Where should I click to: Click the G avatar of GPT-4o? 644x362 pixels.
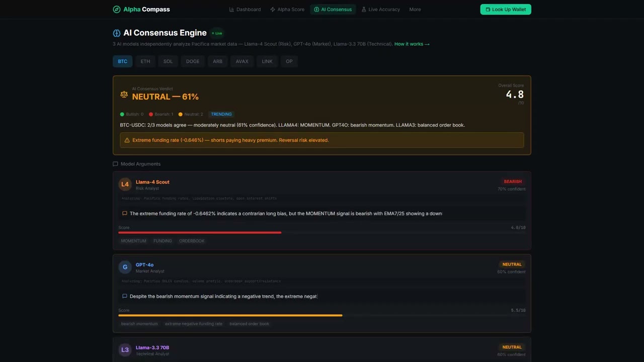(125, 267)
